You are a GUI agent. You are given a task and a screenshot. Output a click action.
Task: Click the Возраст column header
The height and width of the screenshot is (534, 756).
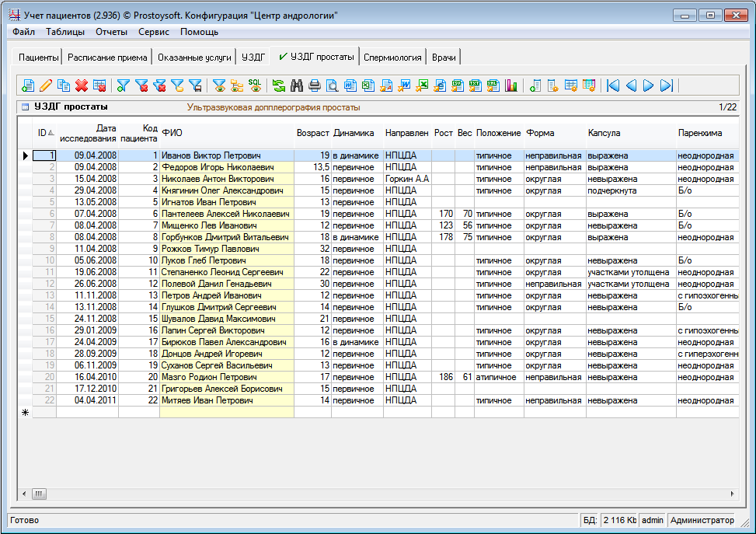point(312,133)
